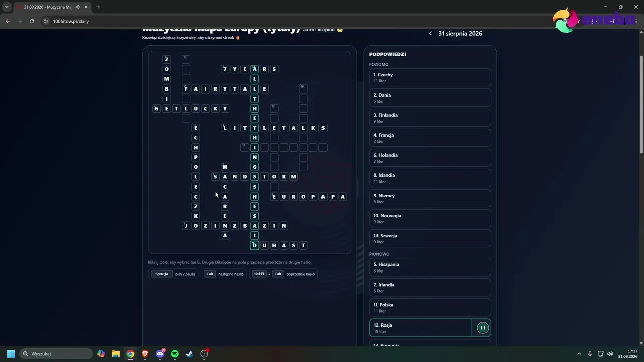Select clue 10. Norwegia
The height and width of the screenshot is (362, 644).
click(x=430, y=218)
